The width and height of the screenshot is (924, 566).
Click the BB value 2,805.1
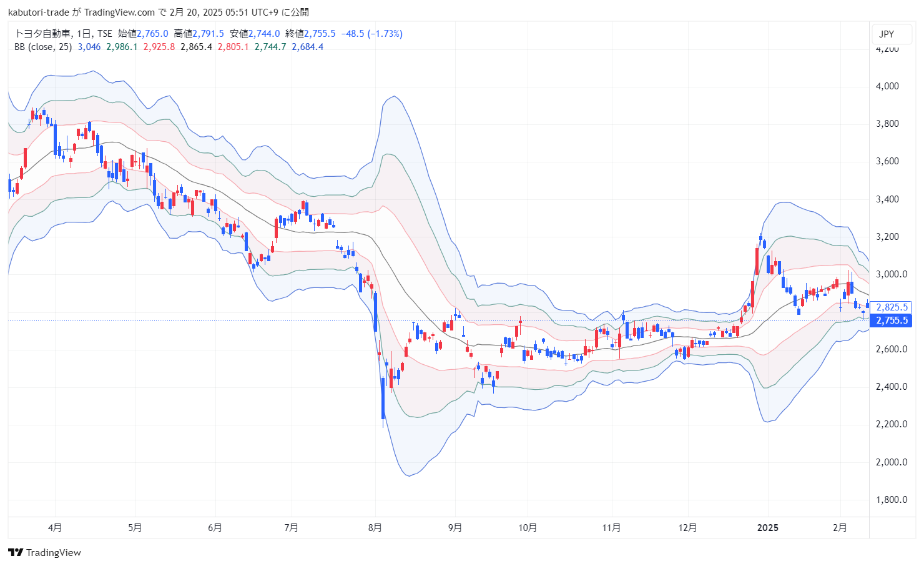point(233,47)
